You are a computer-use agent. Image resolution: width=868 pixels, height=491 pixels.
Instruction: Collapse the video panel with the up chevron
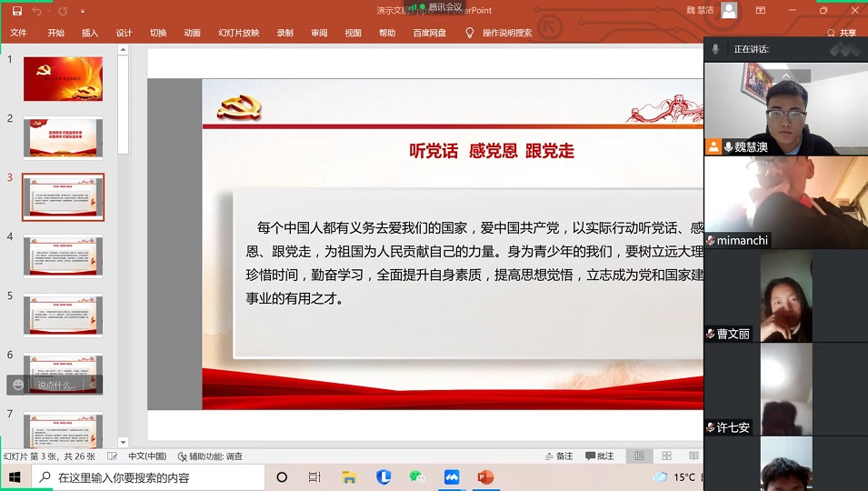click(x=785, y=76)
